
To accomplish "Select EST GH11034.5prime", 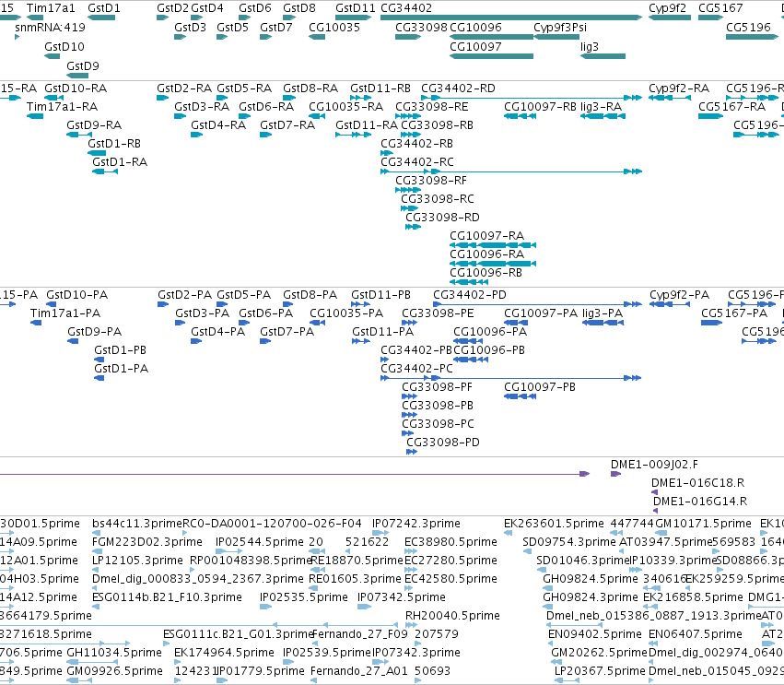I will tap(92, 662).
